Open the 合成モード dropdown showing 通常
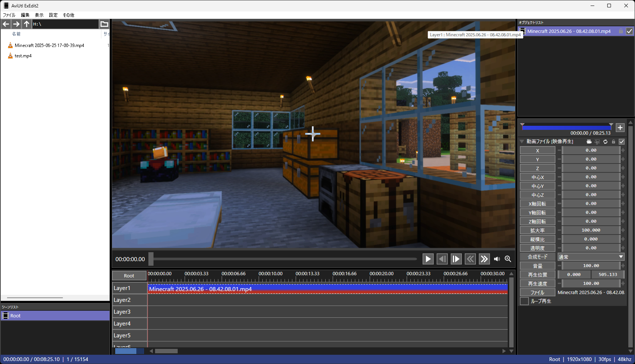Screen dimensions: 635x364 [x=591, y=257]
